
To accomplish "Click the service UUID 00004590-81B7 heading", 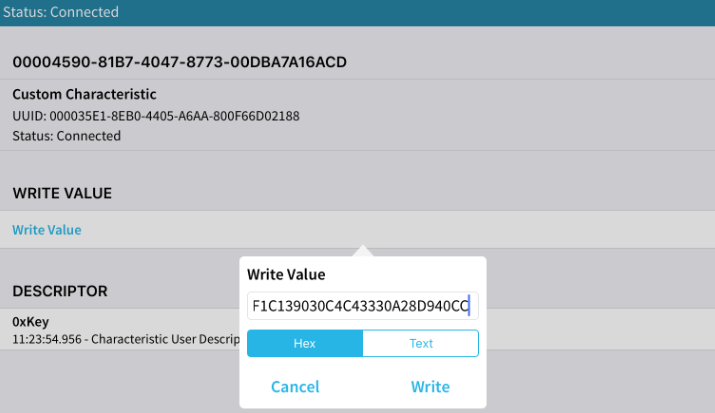I will click(x=179, y=62).
